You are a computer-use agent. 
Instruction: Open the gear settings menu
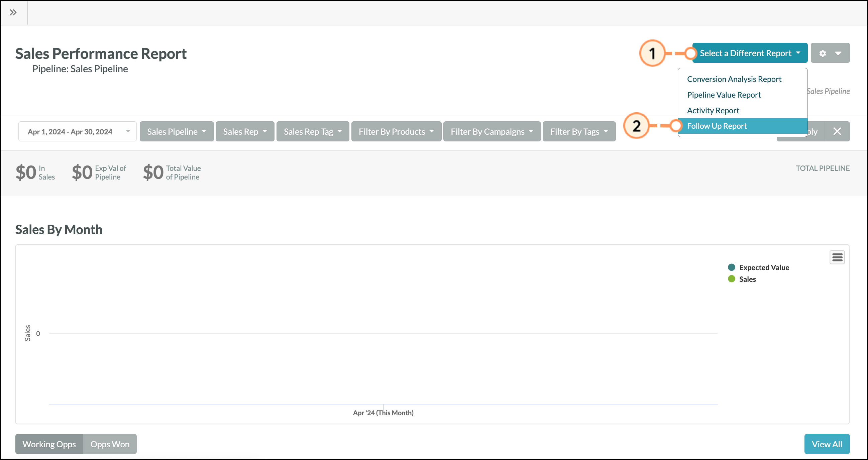click(830, 53)
